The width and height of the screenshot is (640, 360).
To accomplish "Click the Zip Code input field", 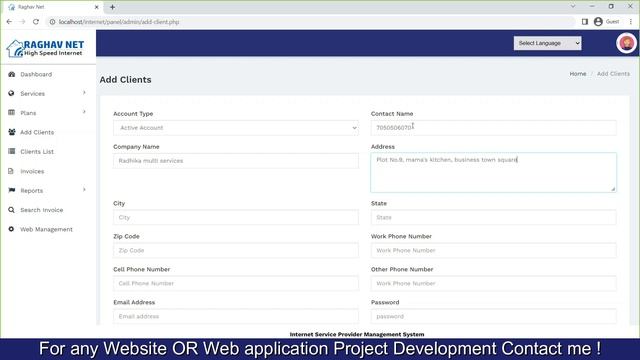I will [x=236, y=250].
